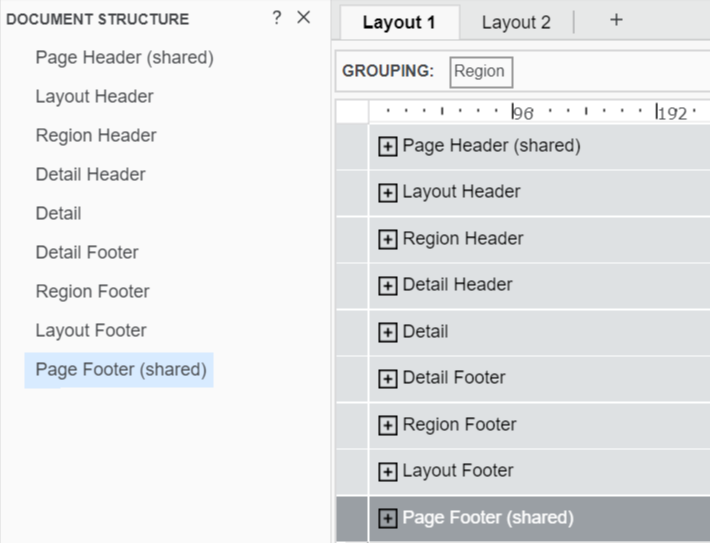Expand Page Footer (shared) band
The image size is (710, 543).
click(388, 519)
